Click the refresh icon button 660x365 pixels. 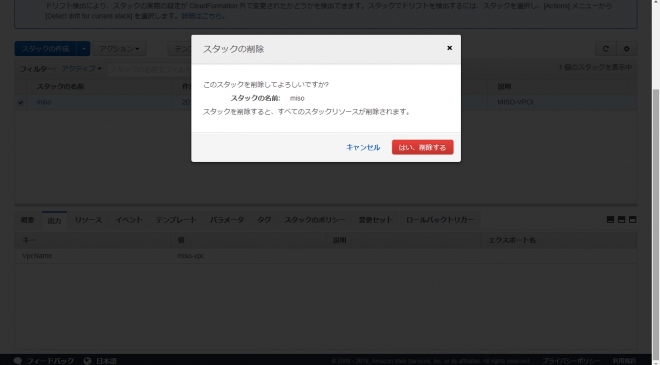pos(606,49)
